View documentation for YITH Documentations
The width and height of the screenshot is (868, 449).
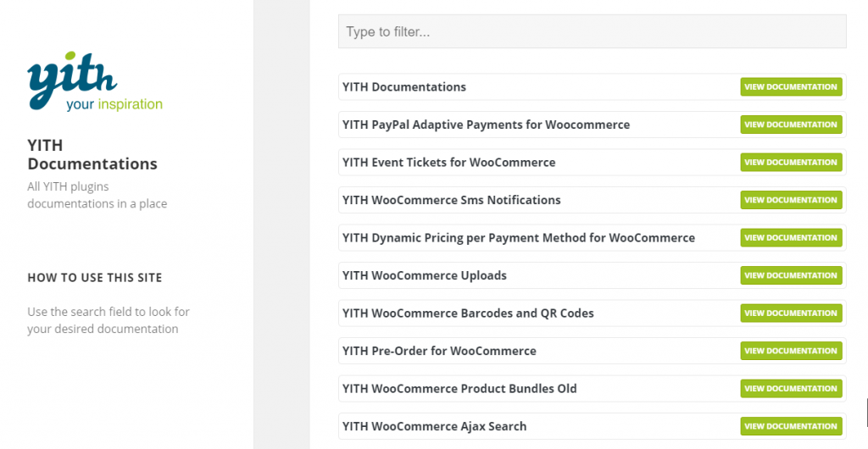point(791,86)
